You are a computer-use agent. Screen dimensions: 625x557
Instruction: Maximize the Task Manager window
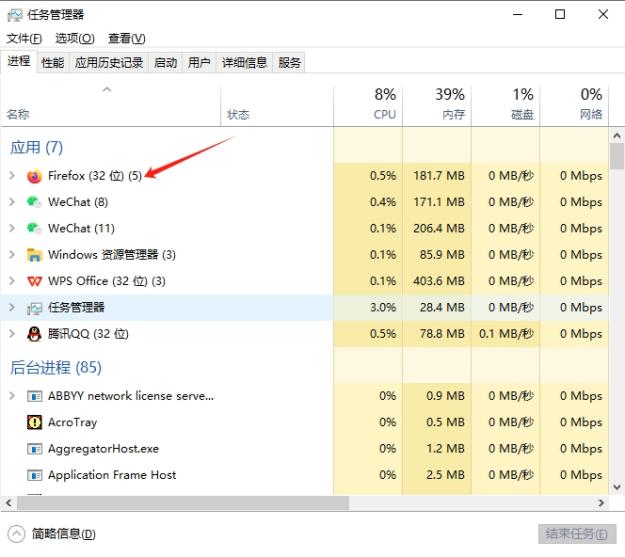[560, 14]
